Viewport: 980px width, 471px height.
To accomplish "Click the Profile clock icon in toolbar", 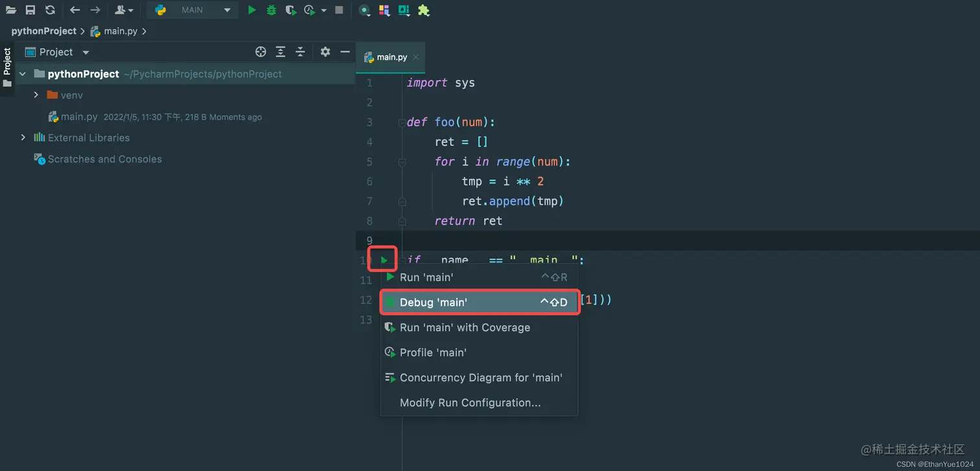I will pyautogui.click(x=310, y=10).
